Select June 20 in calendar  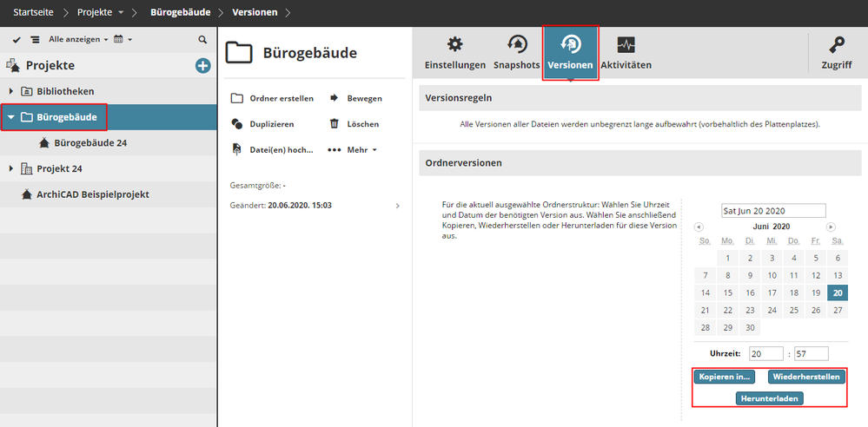(x=838, y=292)
